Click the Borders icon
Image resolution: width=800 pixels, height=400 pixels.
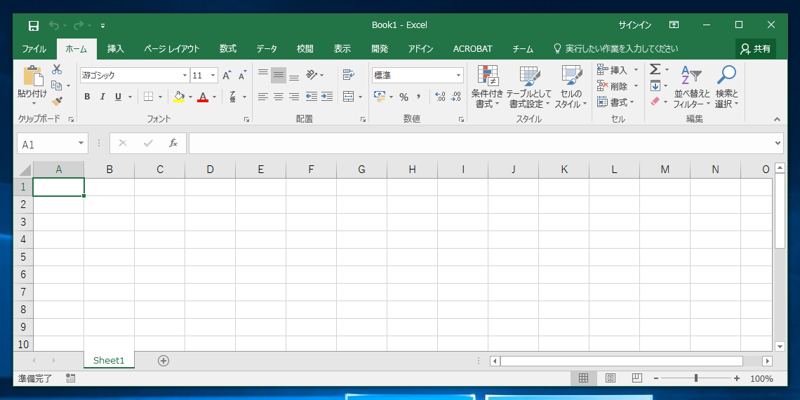pyautogui.click(x=148, y=96)
